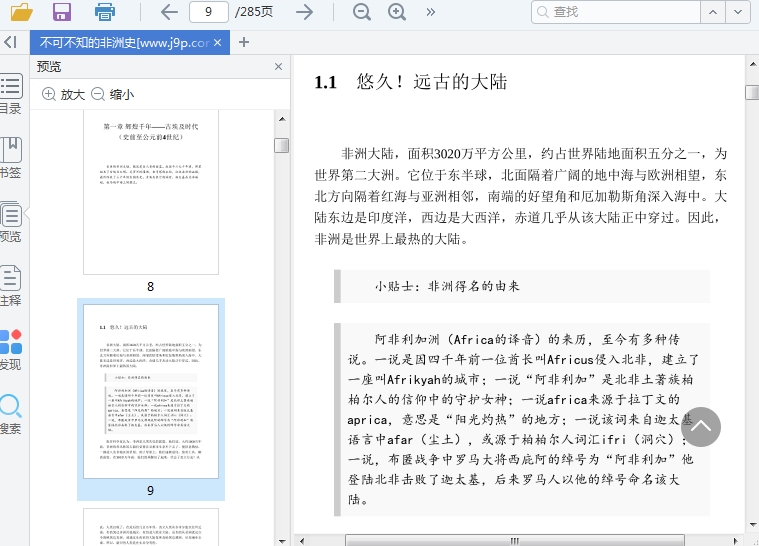This screenshot has width=759, height=546.
Task: Open the annotations sidebar panel
Action: [10, 285]
